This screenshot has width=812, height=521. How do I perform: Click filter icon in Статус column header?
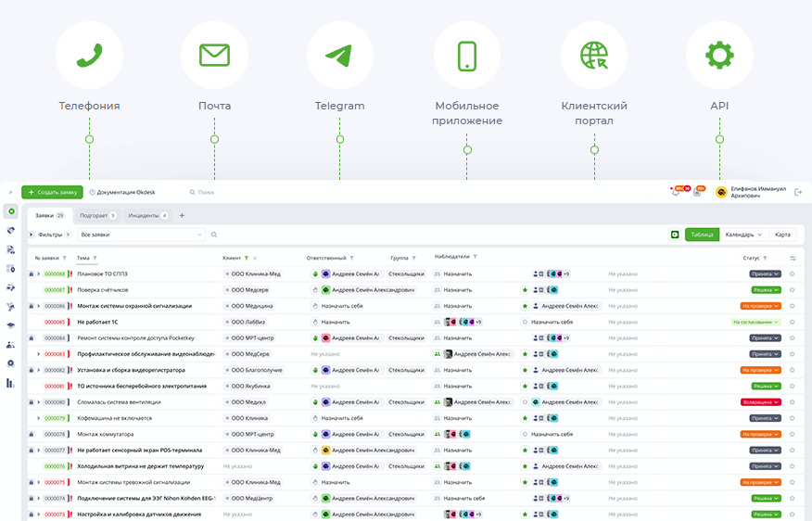pyautogui.click(x=766, y=258)
